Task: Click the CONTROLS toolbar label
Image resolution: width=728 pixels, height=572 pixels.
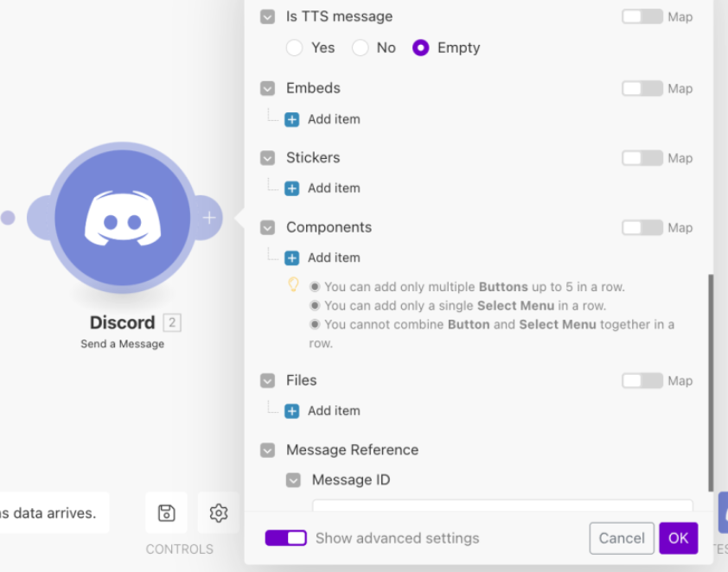Action: 180,550
